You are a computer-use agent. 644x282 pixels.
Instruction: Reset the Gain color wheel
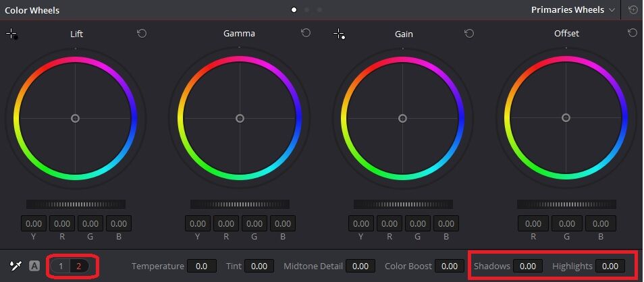click(469, 33)
